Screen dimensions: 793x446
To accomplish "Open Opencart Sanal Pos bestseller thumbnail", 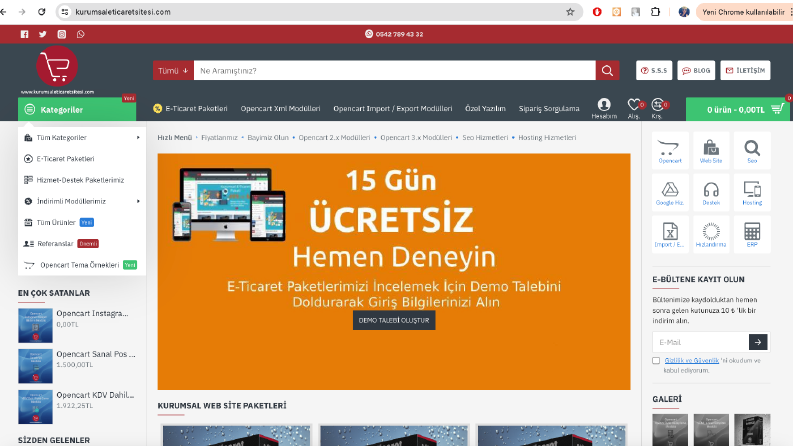I will point(35,366).
